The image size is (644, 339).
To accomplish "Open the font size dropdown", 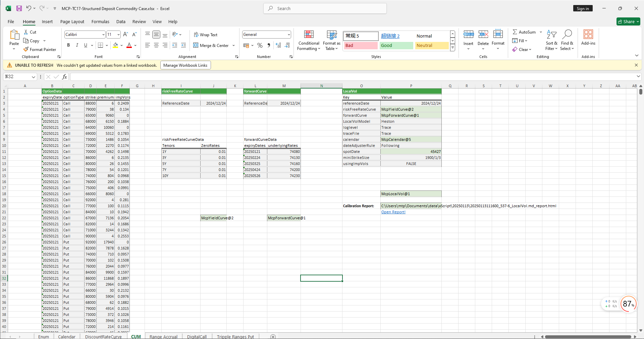I will coord(118,35).
